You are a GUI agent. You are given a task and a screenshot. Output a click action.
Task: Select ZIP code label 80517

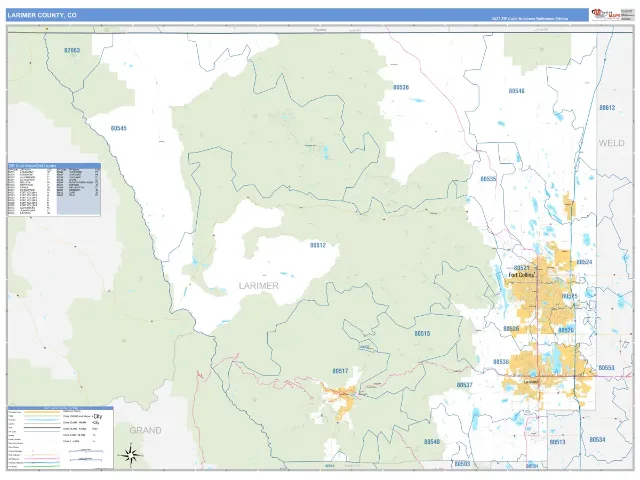(340, 371)
